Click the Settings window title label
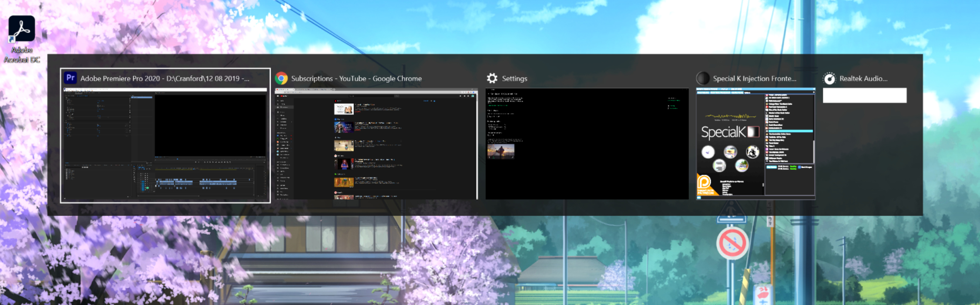 (x=514, y=78)
